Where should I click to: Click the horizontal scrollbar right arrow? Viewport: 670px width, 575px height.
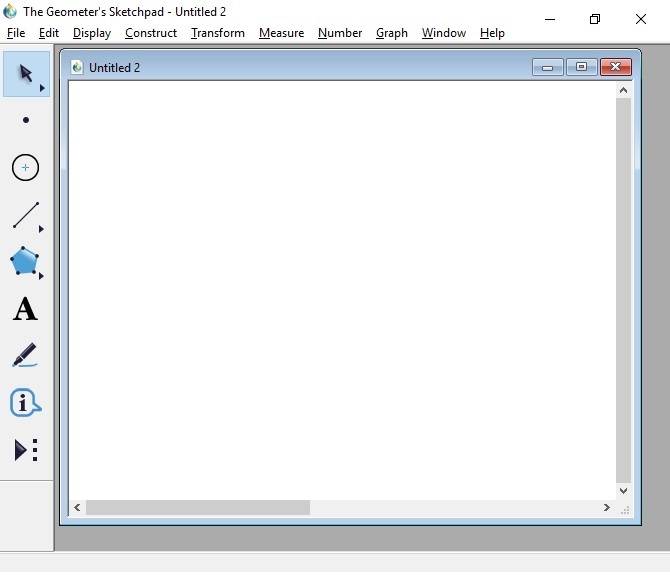[606, 508]
